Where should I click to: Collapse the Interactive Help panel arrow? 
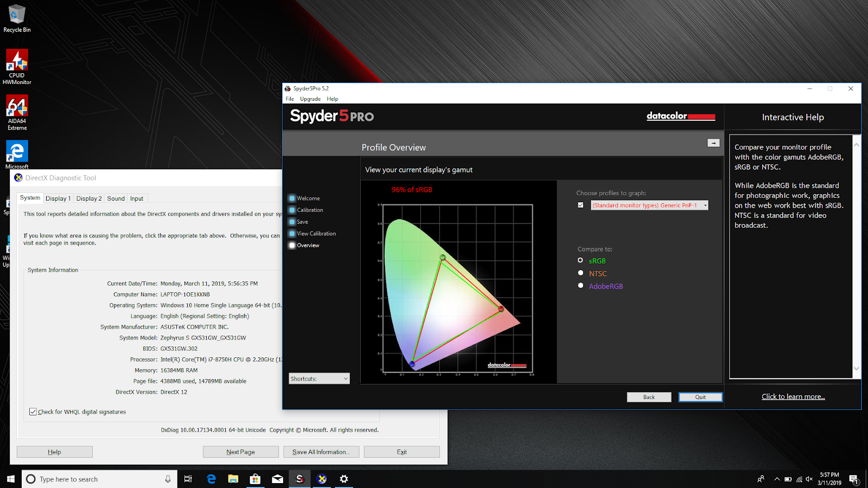pyautogui.click(x=713, y=143)
